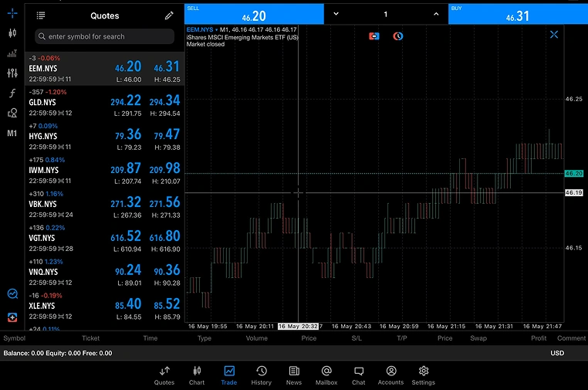Click the IWM.NYS ask price 209.98

164,168
